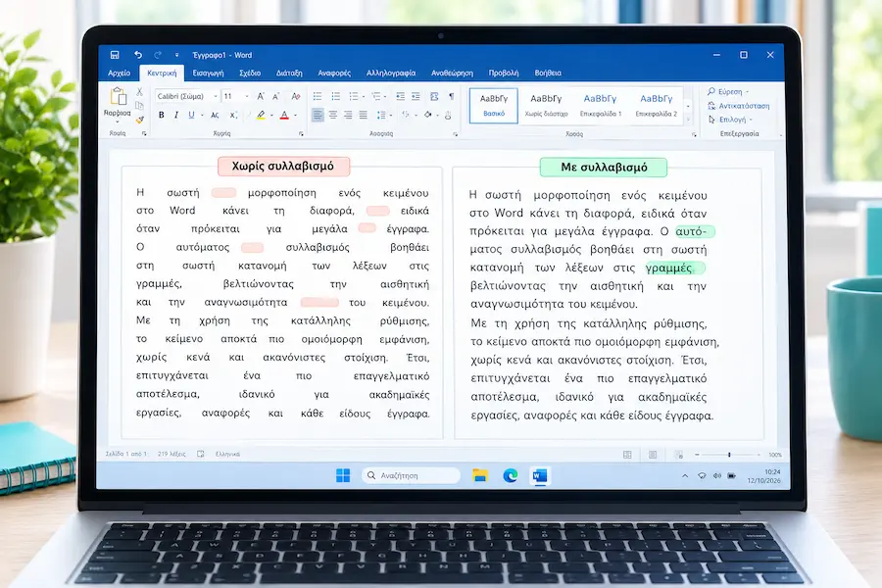Expand the styles gallery arrow
This screenshot has height=588, width=882.
click(688, 119)
